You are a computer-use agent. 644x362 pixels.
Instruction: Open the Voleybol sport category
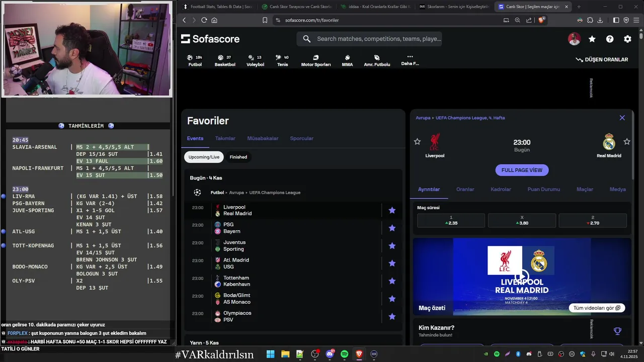click(x=255, y=61)
